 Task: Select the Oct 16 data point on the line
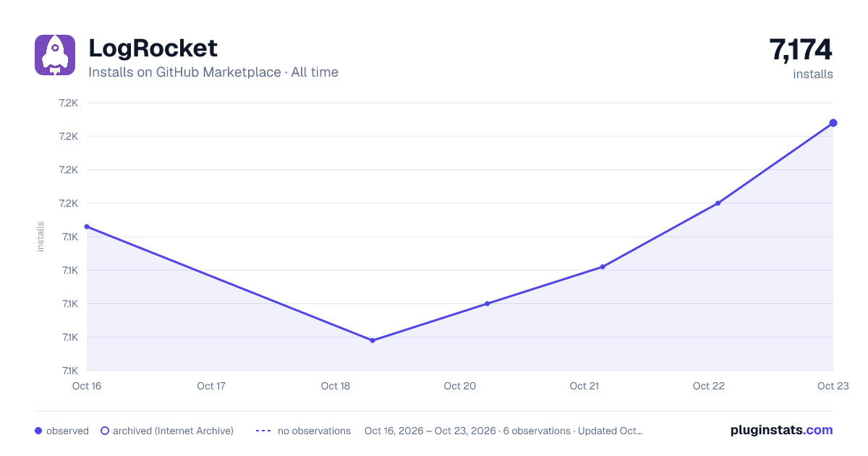tap(87, 227)
